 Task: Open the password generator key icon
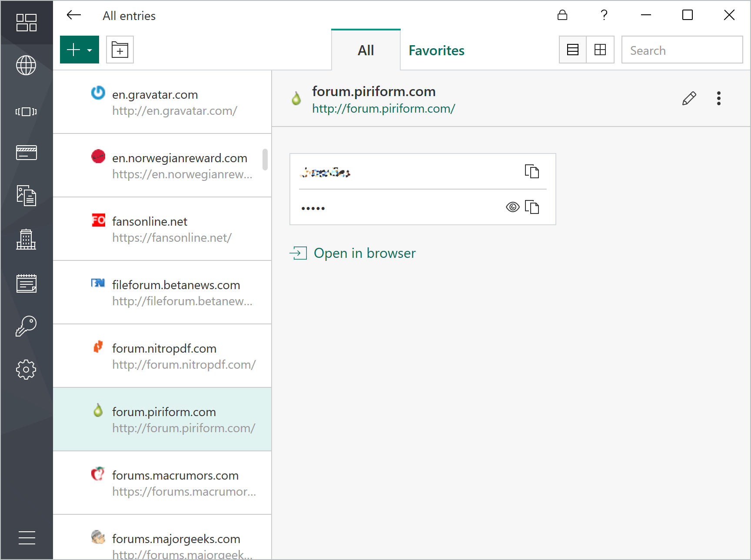pos(27,326)
